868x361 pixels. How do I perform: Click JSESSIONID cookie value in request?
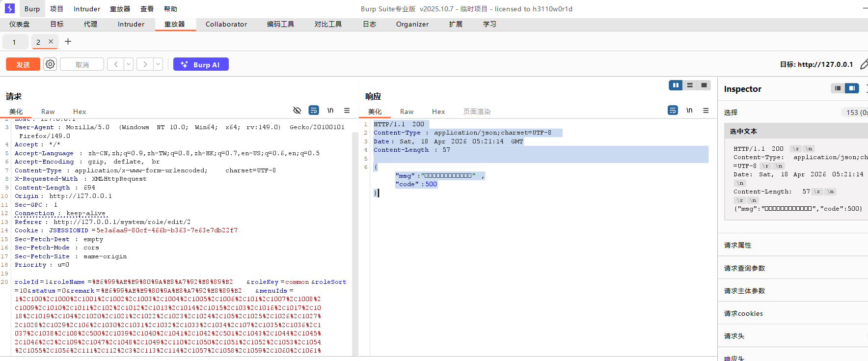pyautogui.click(x=167, y=230)
